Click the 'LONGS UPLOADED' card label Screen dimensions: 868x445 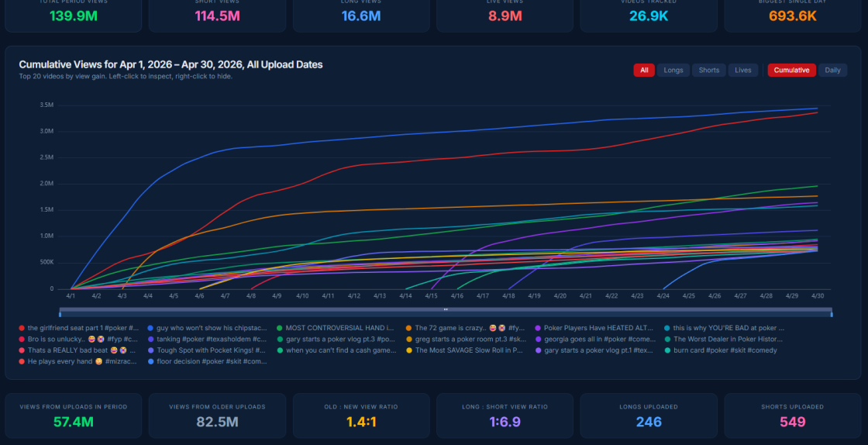pos(649,407)
